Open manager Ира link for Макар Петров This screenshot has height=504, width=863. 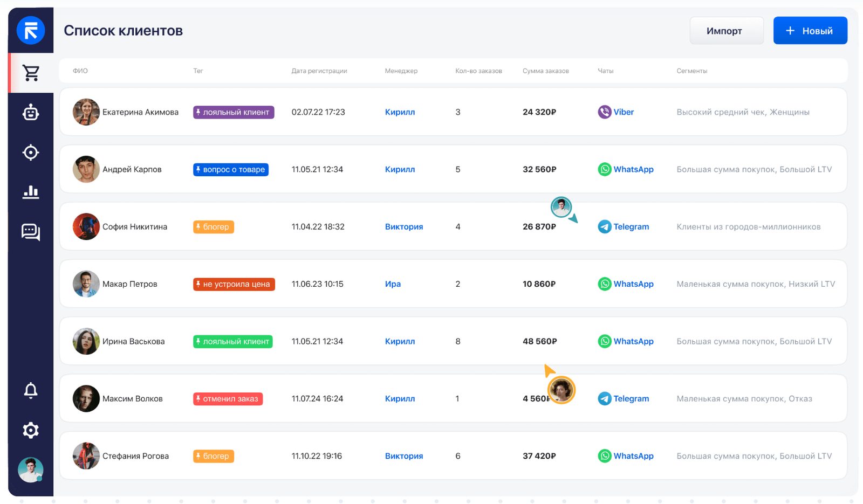tap(393, 284)
